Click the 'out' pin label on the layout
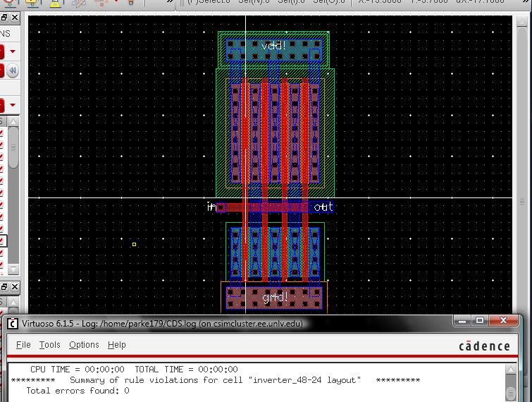This screenshot has height=402, width=532. point(323,207)
